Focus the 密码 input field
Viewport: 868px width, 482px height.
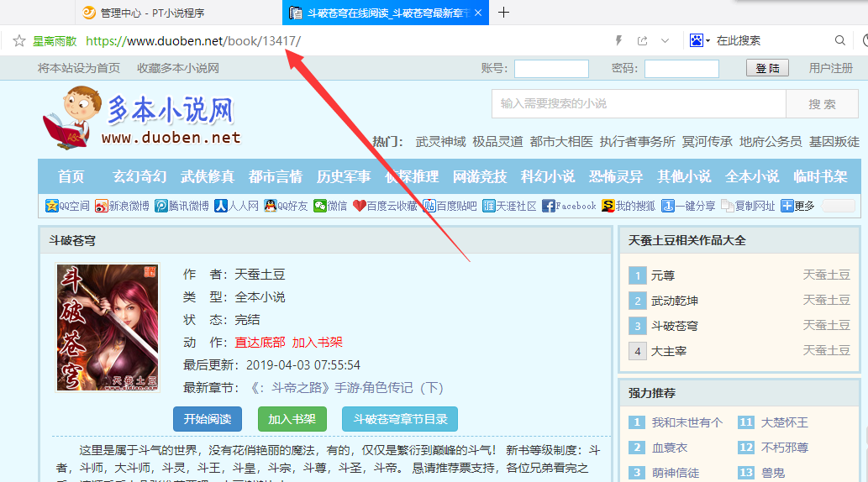pyautogui.click(x=681, y=69)
